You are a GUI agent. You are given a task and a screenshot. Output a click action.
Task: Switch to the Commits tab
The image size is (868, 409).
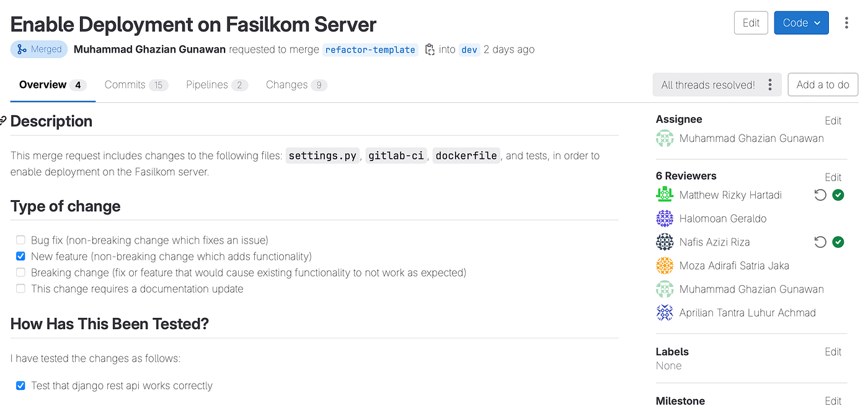[x=136, y=85]
